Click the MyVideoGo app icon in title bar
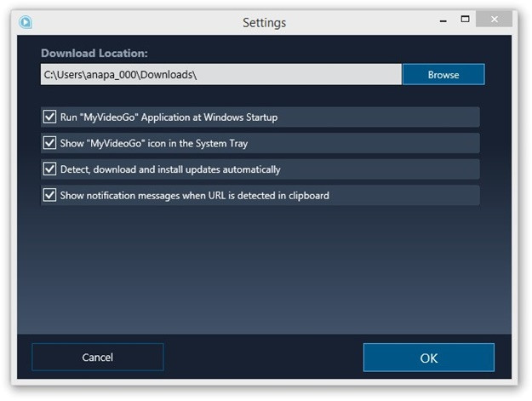Image resolution: width=532 pixels, height=401 pixels. pos(26,22)
